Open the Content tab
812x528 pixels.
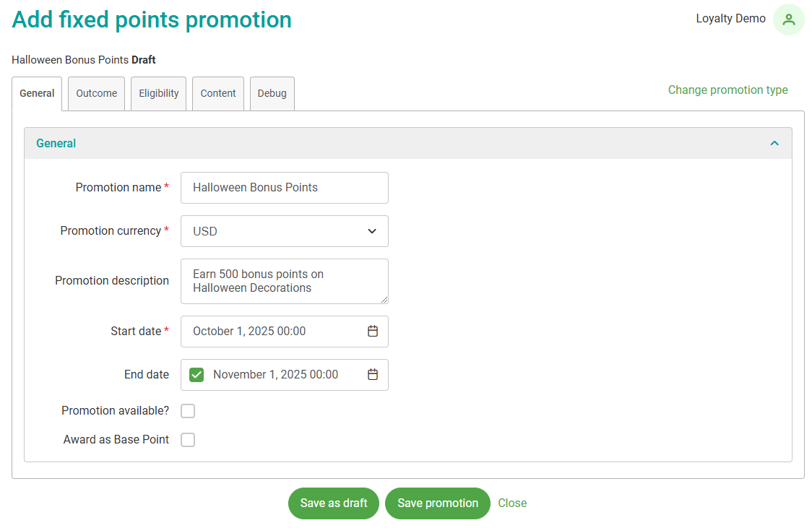[218, 93]
